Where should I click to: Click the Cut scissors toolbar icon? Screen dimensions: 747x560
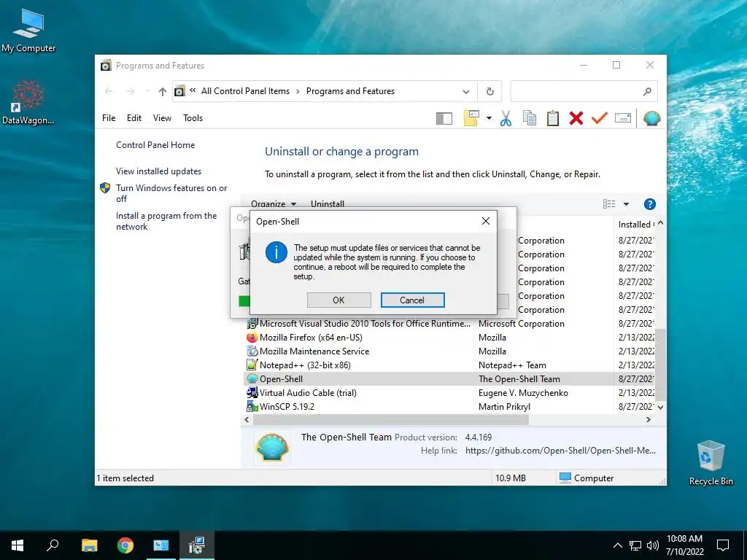pos(506,118)
